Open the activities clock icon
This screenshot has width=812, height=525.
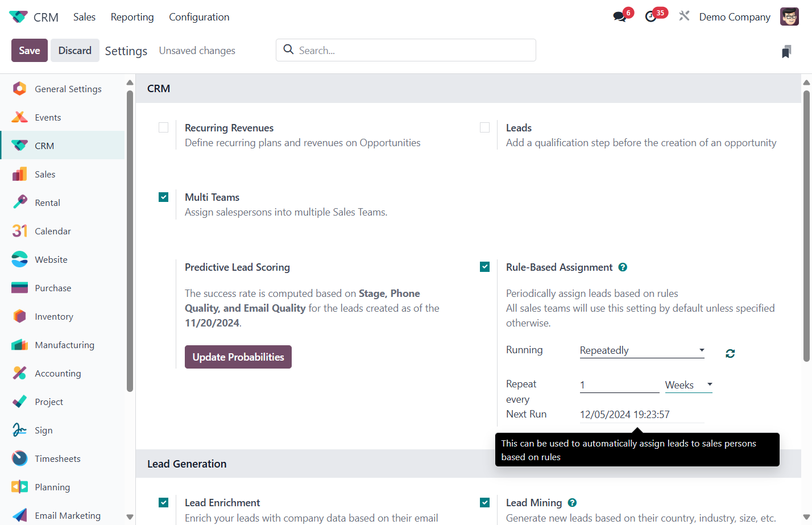[x=651, y=17]
